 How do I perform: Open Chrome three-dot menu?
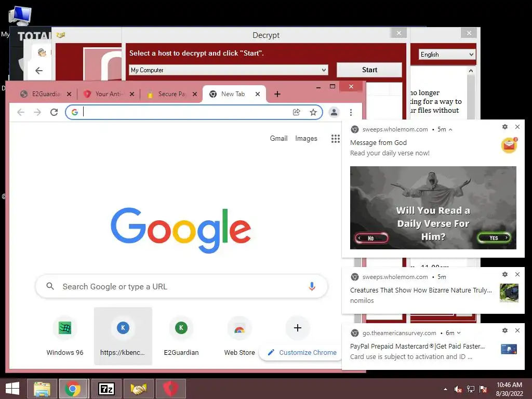(x=351, y=112)
